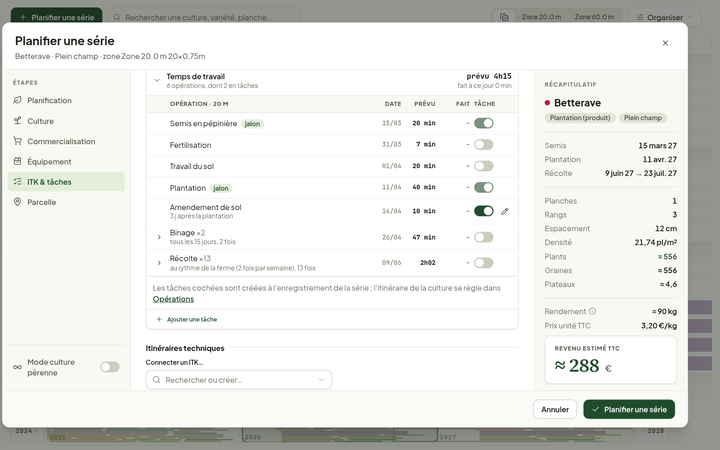Click Ajouter une tâche
Viewport: 720px width, 450px height.
click(x=187, y=319)
